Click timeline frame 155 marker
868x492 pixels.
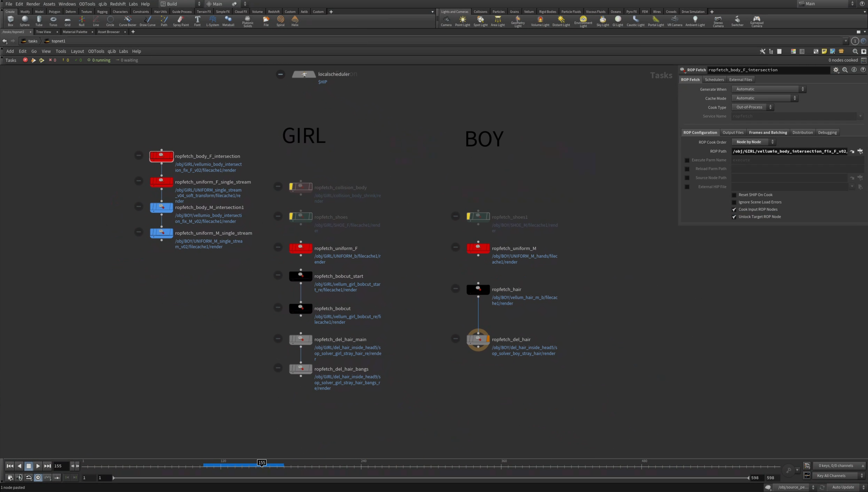[262, 463]
